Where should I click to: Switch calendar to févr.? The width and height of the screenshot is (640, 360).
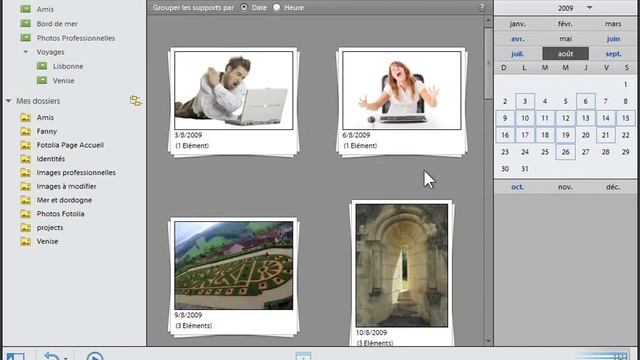click(565, 24)
